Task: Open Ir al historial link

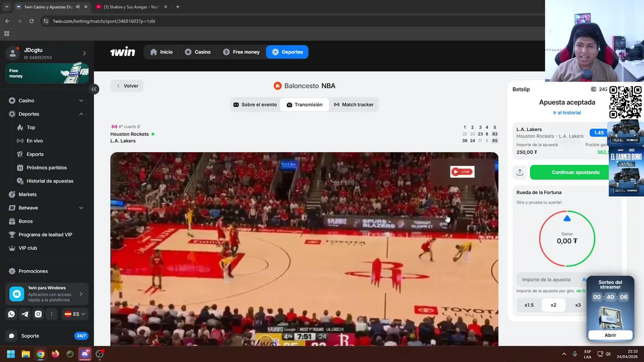Action: [x=567, y=113]
